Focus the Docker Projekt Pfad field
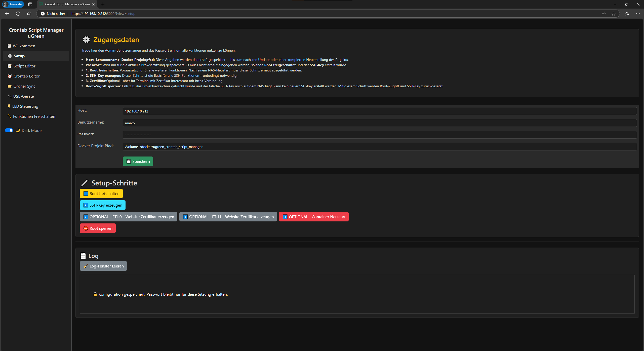 [x=380, y=146]
